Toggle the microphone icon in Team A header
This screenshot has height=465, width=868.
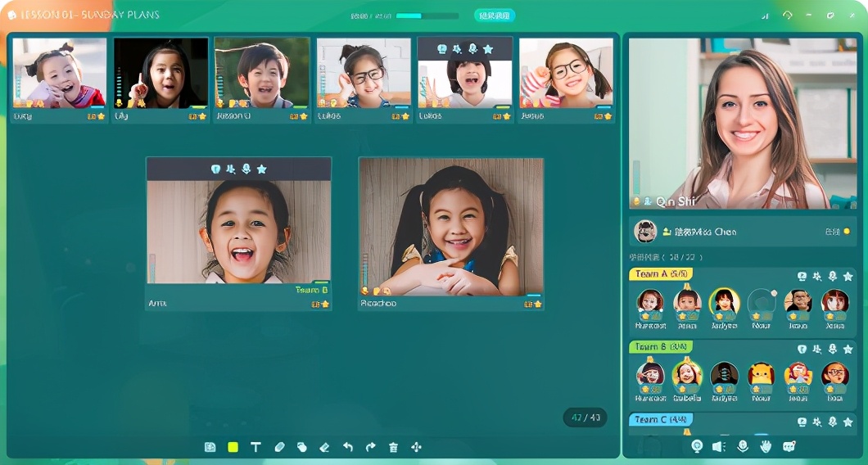click(x=832, y=277)
